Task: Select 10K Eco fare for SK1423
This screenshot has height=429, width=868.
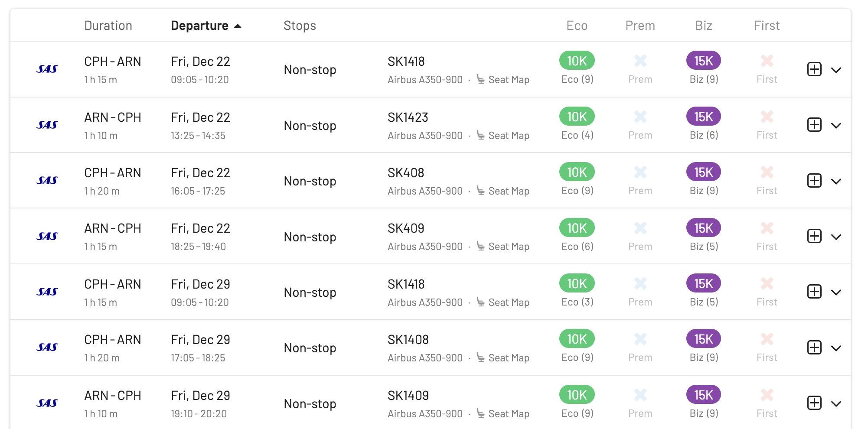Action: point(577,117)
